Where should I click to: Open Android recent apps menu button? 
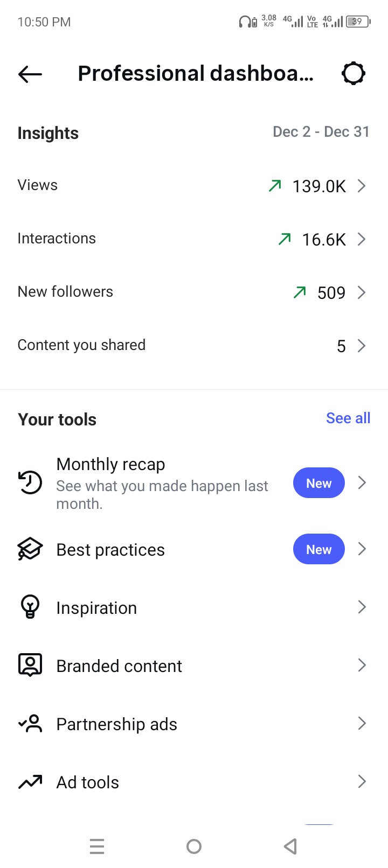(97, 846)
